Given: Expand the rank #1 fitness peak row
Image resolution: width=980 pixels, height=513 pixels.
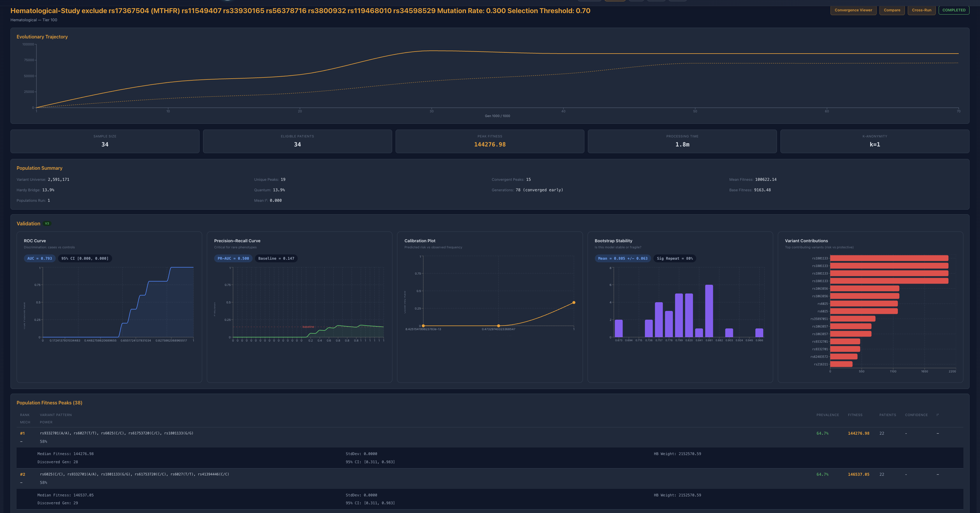Looking at the screenshot, I should [117, 433].
